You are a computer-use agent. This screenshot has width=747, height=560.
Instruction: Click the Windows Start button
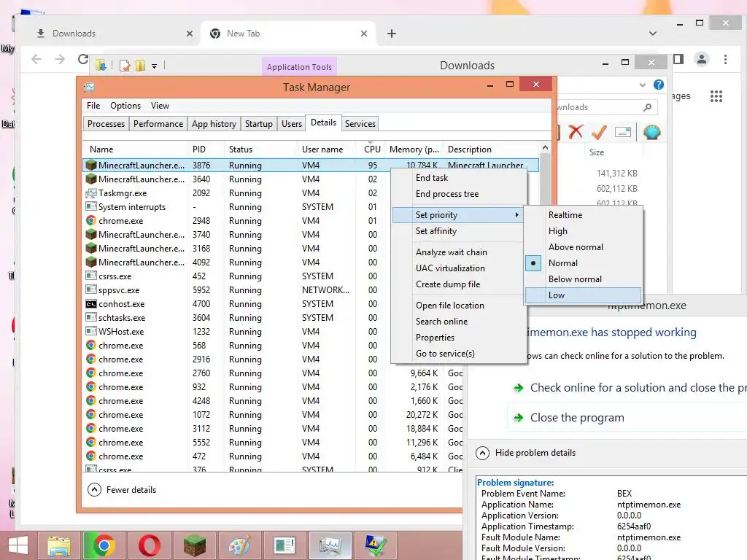(18, 545)
